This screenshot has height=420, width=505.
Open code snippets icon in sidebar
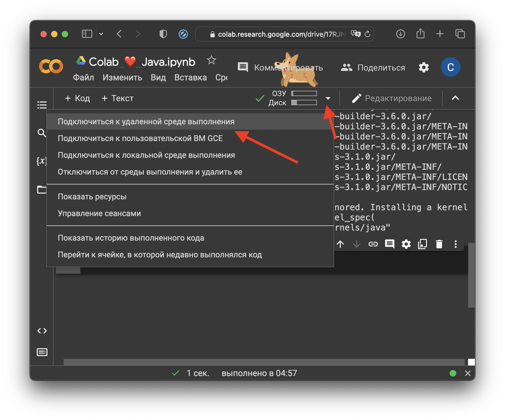click(42, 331)
